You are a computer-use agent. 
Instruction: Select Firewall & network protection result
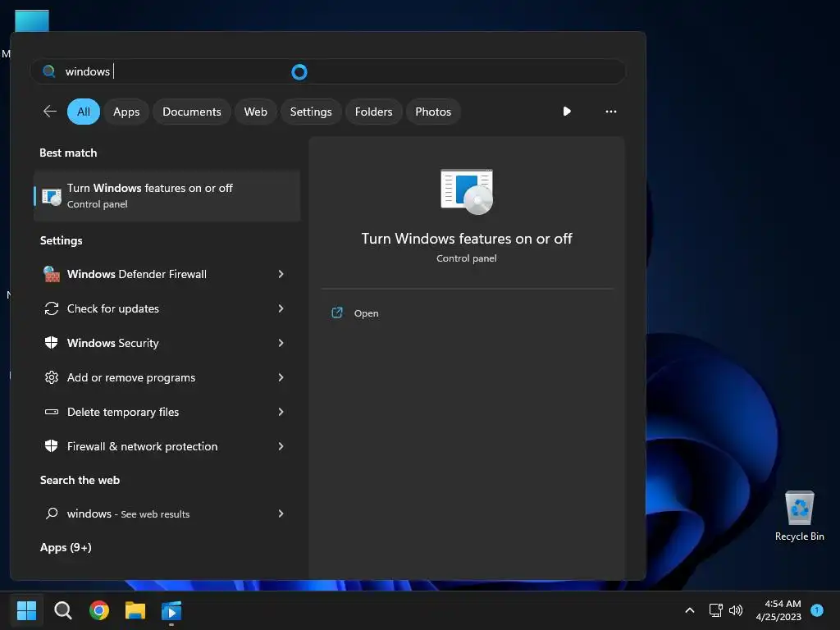(x=167, y=446)
